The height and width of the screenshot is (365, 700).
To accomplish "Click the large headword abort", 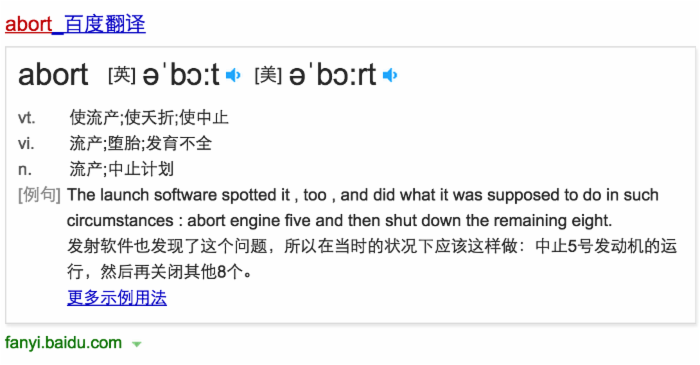I will pos(53,75).
